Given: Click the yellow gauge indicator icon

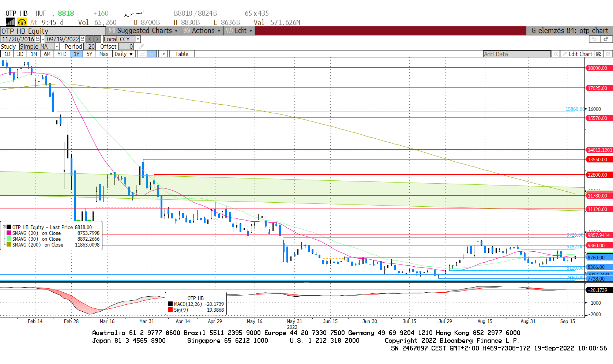Looking at the screenshot, I should coord(22,22).
